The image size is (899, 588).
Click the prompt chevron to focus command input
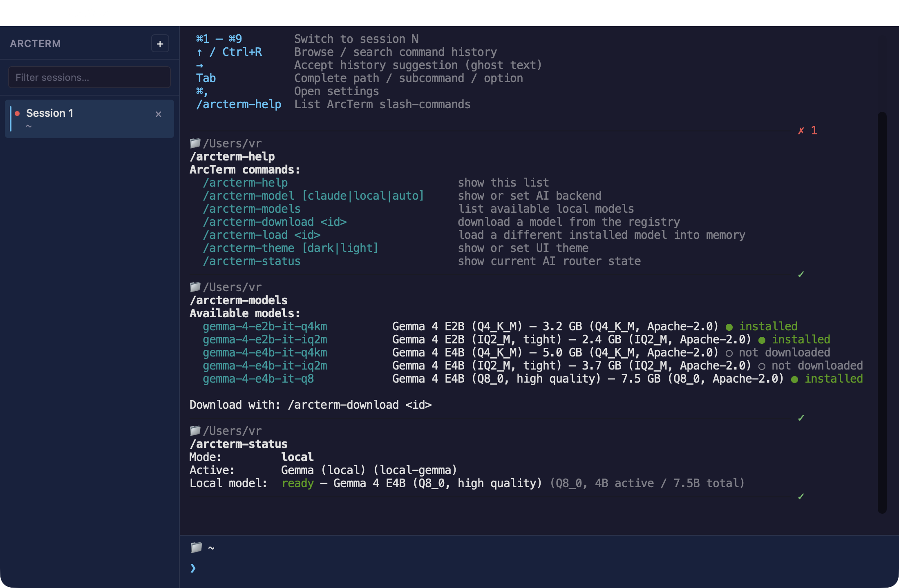(x=193, y=568)
